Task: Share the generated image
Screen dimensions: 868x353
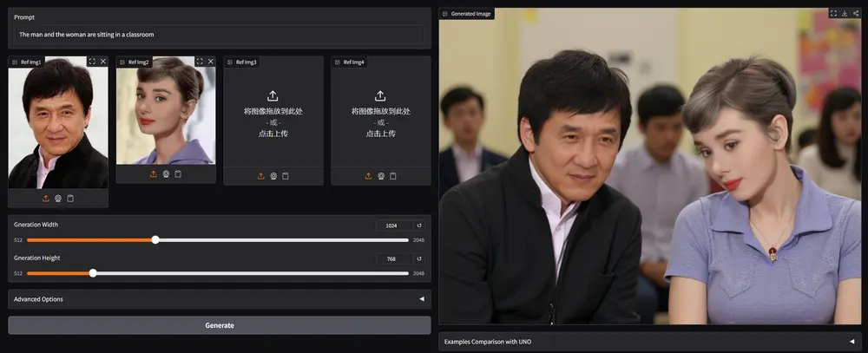Action: pos(855,14)
